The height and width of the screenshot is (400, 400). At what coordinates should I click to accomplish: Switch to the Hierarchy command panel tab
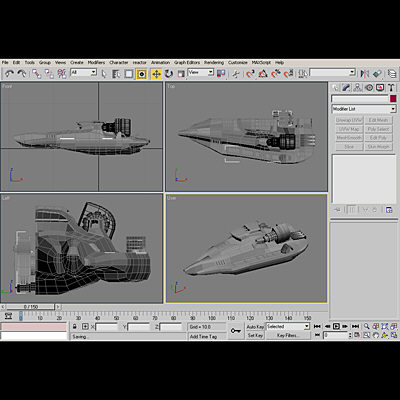coord(358,88)
